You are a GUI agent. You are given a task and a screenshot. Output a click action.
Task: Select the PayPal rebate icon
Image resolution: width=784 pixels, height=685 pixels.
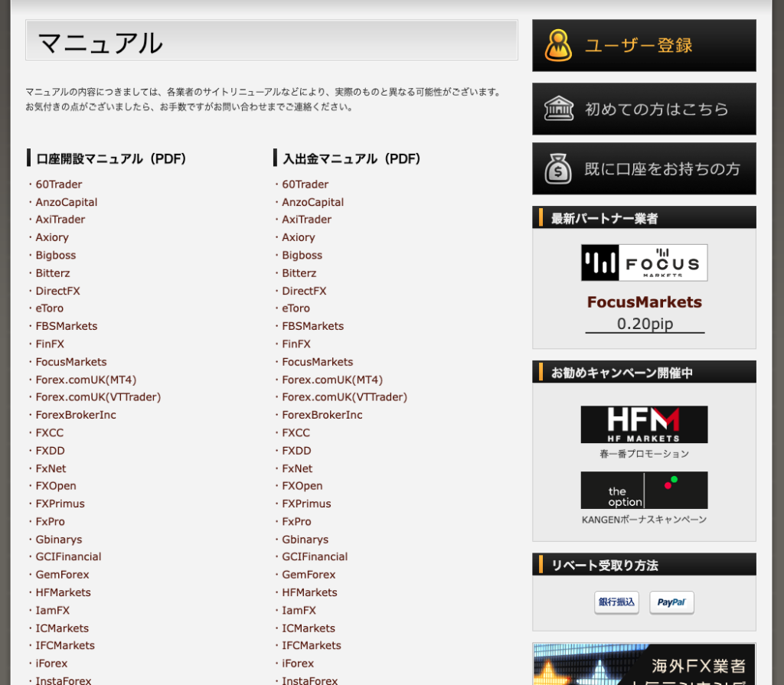coord(671,602)
